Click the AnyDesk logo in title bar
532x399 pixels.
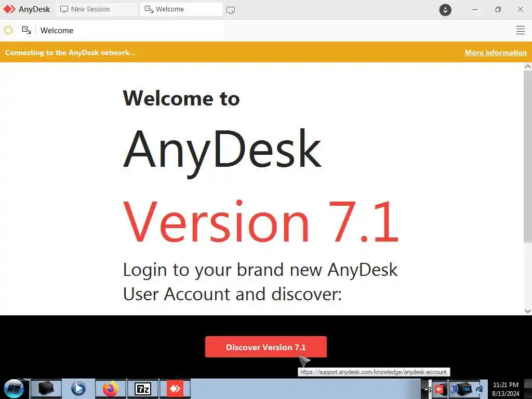pos(9,9)
